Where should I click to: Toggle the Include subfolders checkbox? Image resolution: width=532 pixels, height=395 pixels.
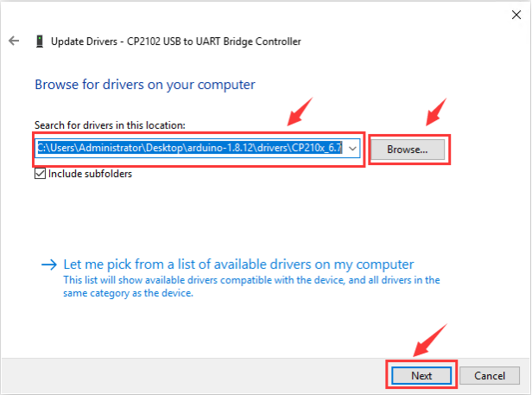pyautogui.click(x=41, y=174)
